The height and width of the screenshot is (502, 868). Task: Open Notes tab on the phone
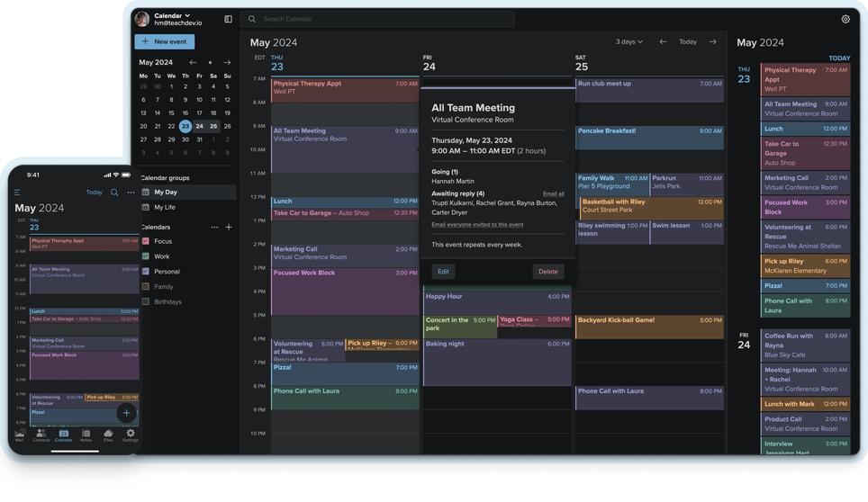[x=86, y=435]
